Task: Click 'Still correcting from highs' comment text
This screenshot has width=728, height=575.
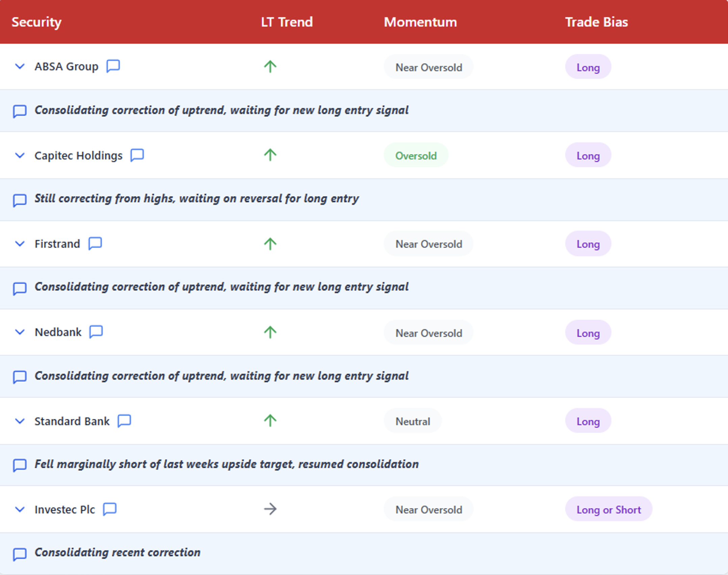Action: point(197,198)
